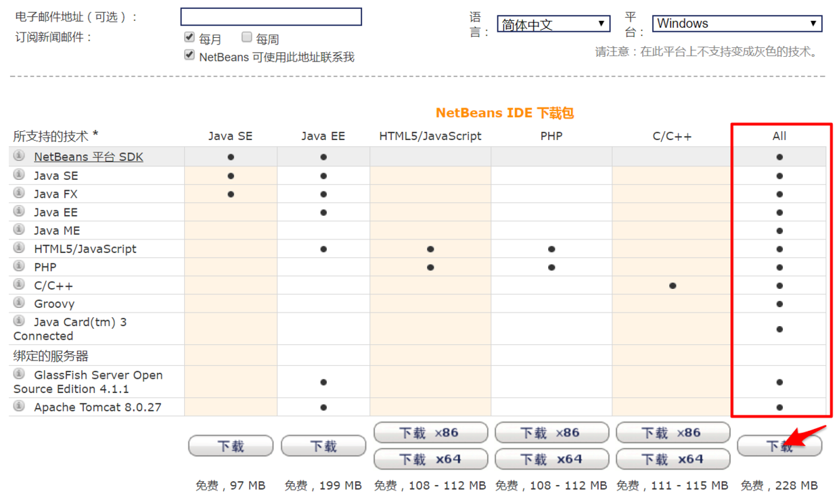Click the Groovy row label
The width and height of the screenshot is (839, 504).
[x=54, y=304]
